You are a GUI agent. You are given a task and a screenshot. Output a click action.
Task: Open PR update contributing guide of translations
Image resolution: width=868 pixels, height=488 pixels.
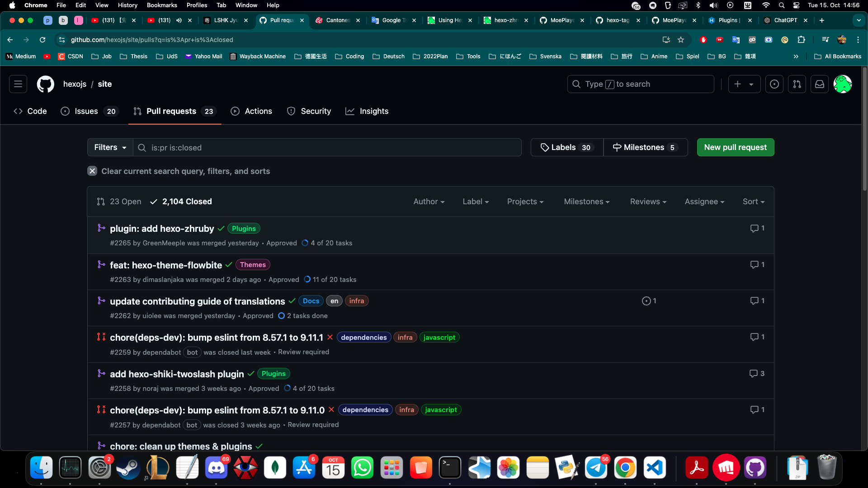[x=198, y=301]
